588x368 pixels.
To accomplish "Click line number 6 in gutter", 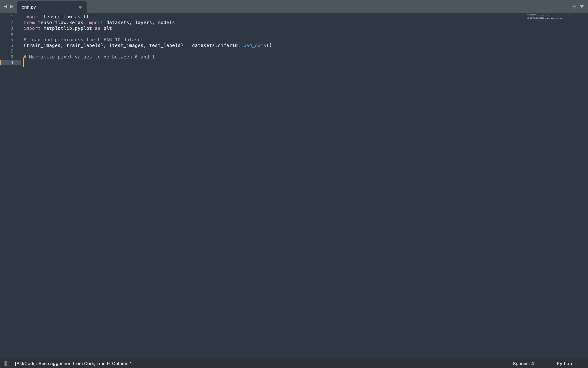I will (12, 46).
